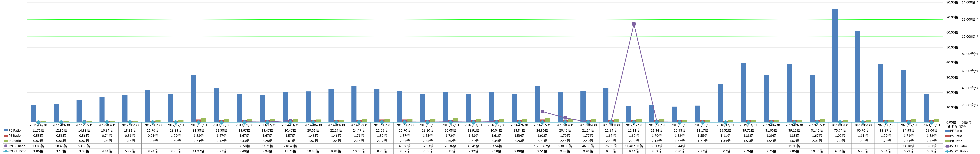Click the PB Ratio green swatch in the data table row header

pos(6,141)
